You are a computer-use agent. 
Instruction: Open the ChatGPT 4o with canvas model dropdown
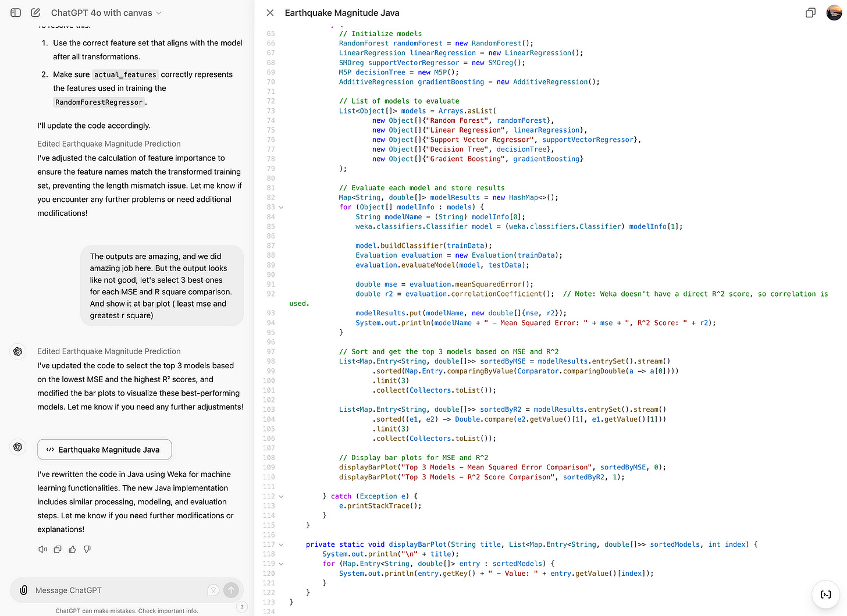pos(106,13)
